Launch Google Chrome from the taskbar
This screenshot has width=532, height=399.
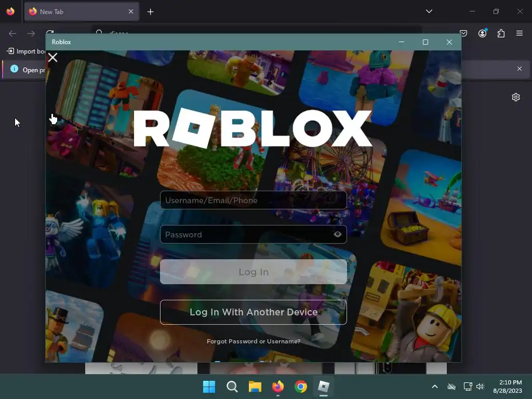click(301, 387)
